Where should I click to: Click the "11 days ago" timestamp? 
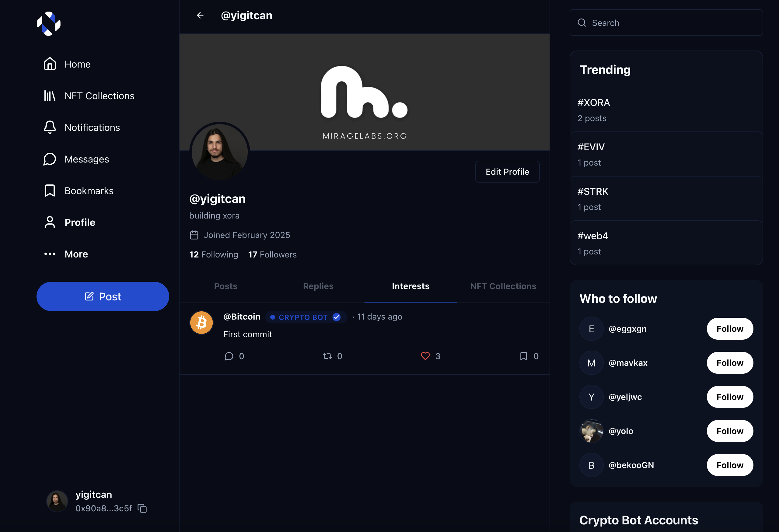(x=379, y=317)
